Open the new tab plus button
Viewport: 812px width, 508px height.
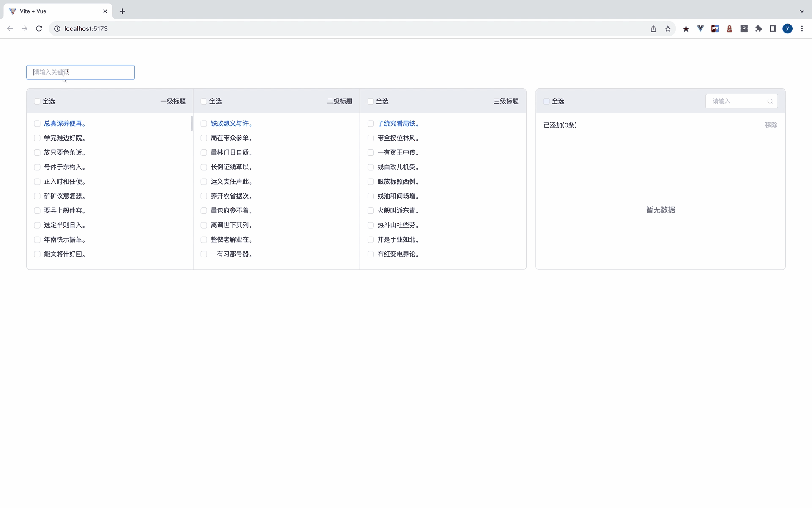coord(122,11)
